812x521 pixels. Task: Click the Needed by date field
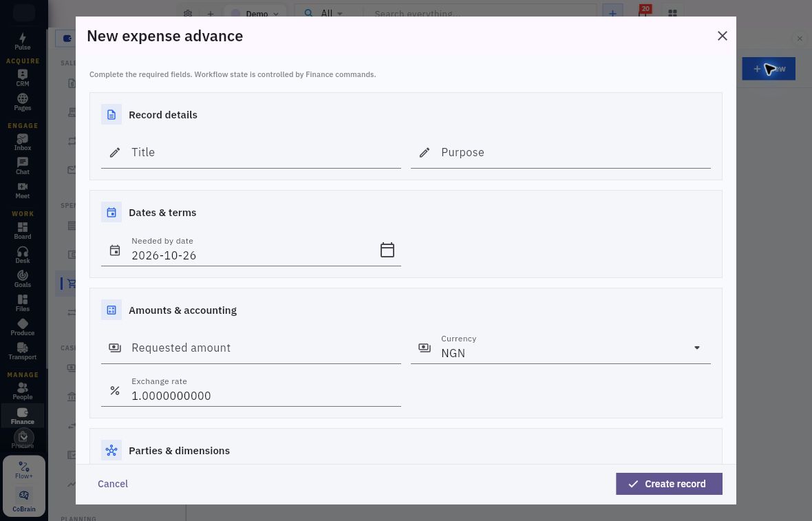(x=250, y=250)
